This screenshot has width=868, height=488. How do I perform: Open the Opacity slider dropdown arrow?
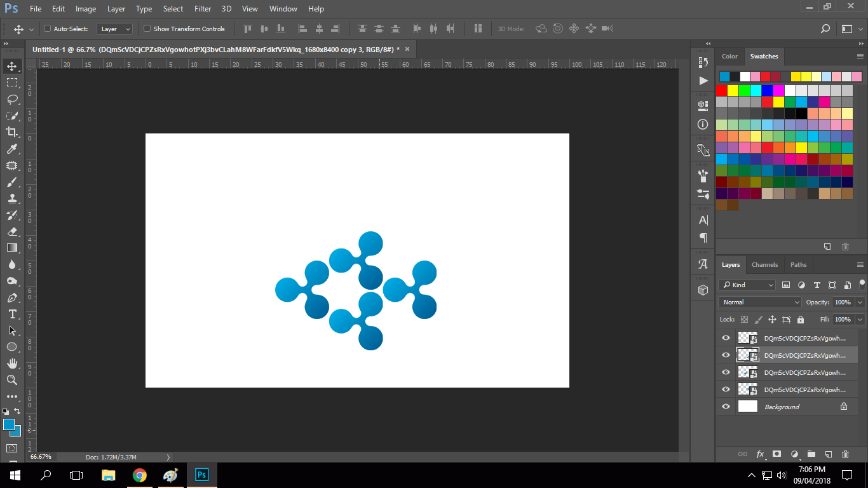tap(860, 302)
